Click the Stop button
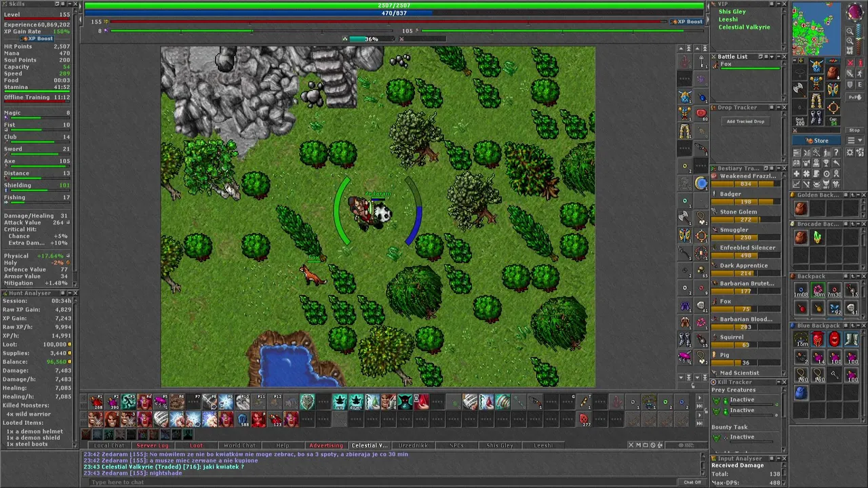This screenshot has width=868, height=488. tap(854, 130)
